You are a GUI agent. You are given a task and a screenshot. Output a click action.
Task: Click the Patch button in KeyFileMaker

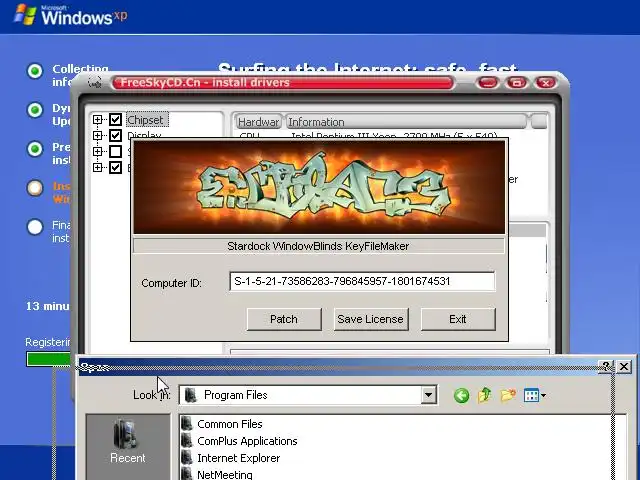[x=284, y=319]
